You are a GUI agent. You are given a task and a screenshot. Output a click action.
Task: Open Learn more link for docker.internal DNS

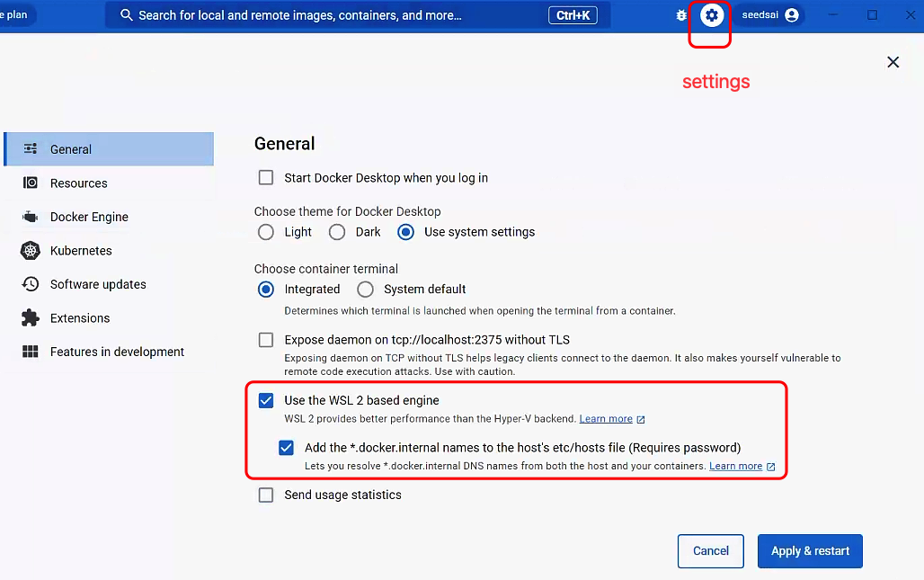pyautogui.click(x=736, y=466)
